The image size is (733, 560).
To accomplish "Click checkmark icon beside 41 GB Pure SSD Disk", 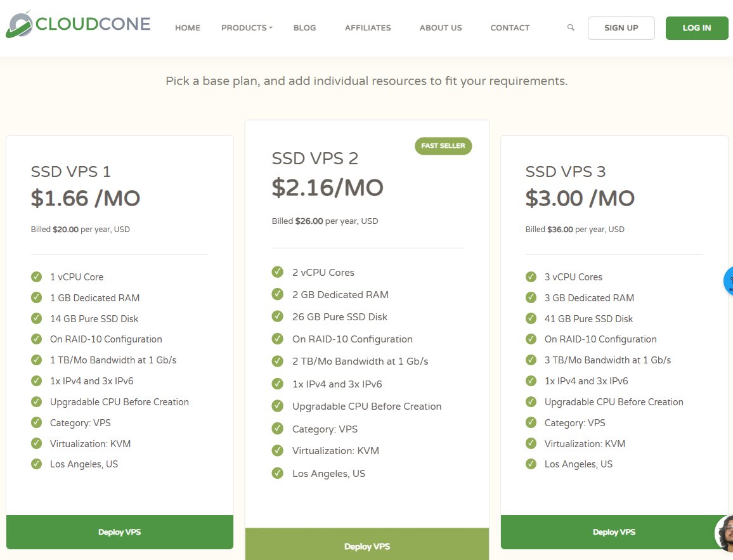I will [531, 318].
